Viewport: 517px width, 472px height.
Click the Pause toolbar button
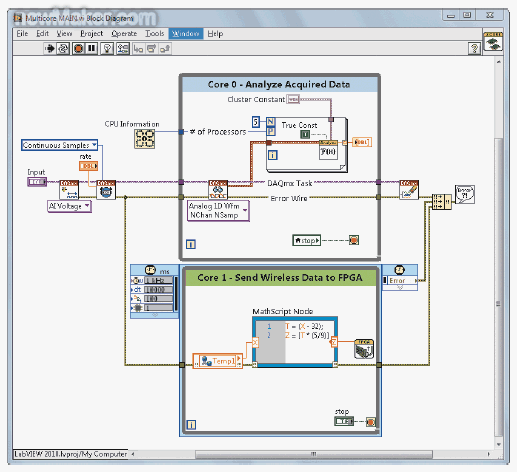click(x=91, y=49)
